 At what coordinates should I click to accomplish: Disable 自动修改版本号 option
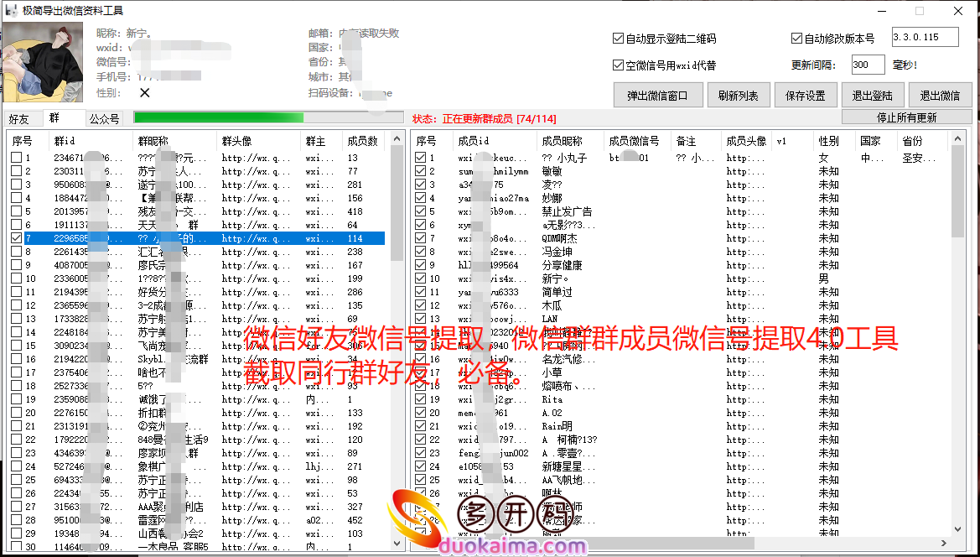(x=796, y=37)
